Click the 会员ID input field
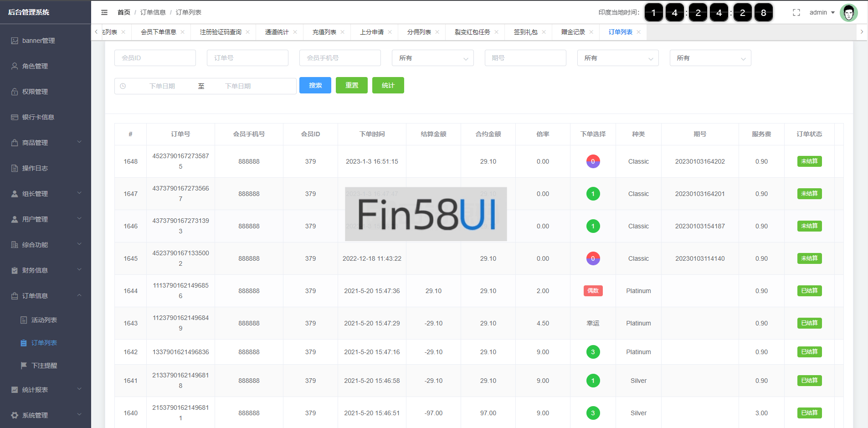The height and width of the screenshot is (428, 868). (155, 58)
